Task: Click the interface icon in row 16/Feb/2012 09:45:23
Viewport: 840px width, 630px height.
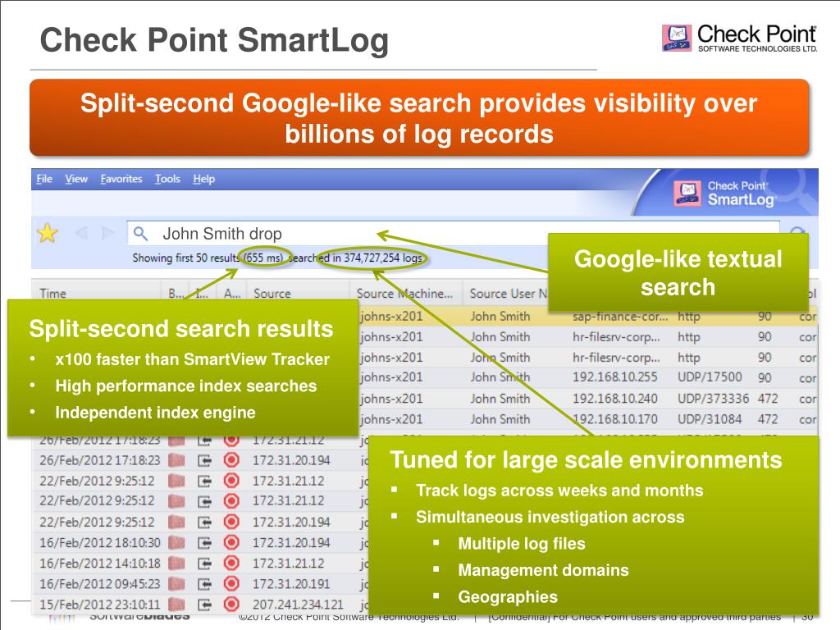Action: pyautogui.click(x=204, y=584)
